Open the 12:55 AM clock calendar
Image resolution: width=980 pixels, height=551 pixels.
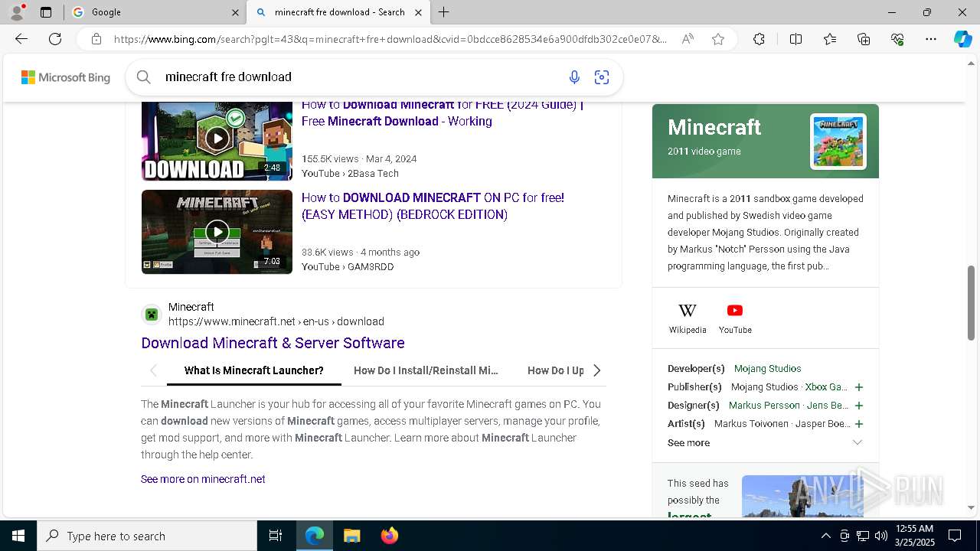[913, 536]
